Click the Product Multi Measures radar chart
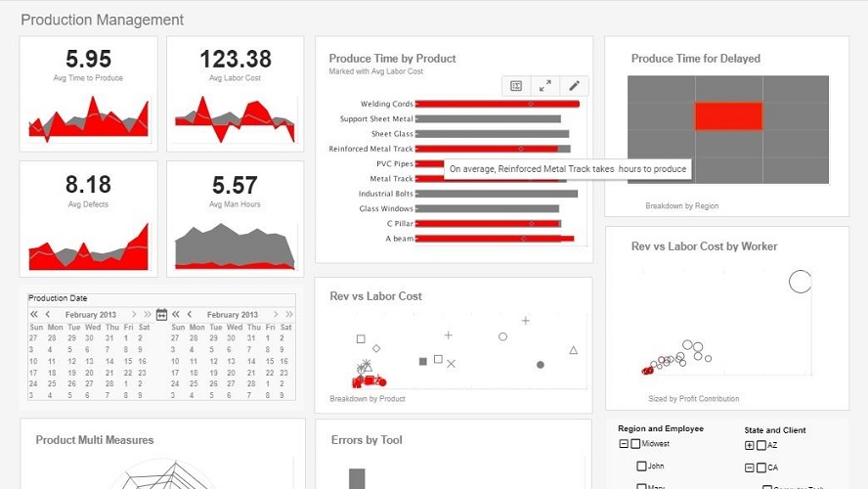 [x=163, y=475]
